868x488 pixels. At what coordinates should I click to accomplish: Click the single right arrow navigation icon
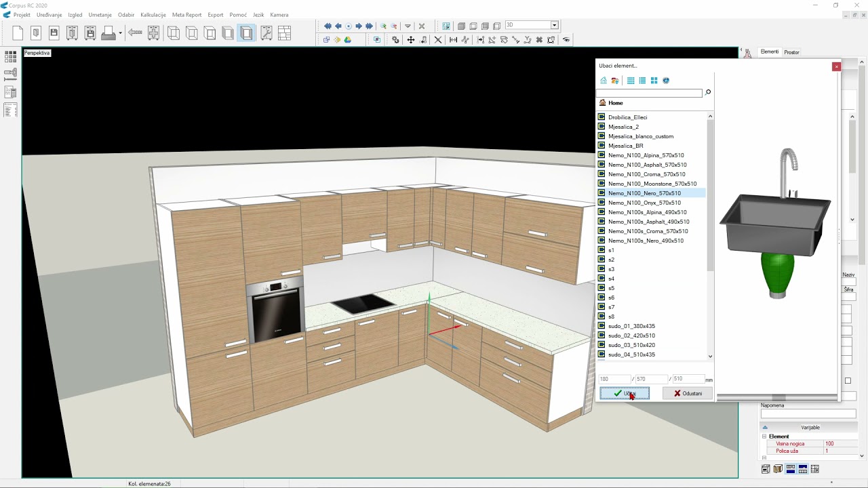tap(359, 26)
